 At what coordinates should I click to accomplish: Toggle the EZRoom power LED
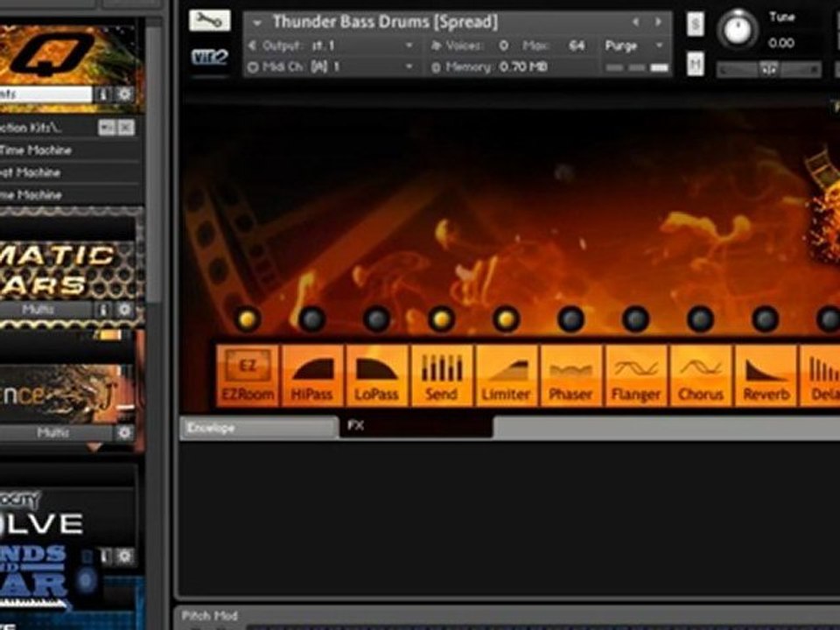click(x=248, y=319)
